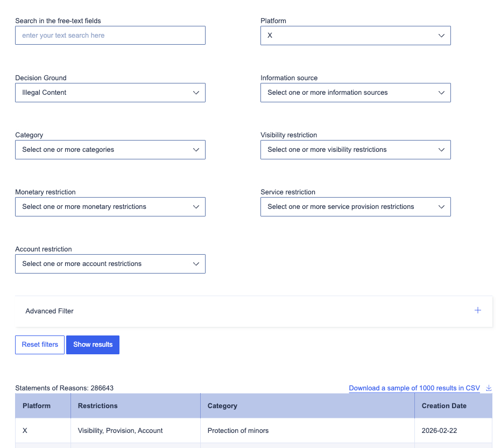Image resolution: width=501 pixels, height=448 pixels.
Task: Click the Advanced Filter panel title
Action: tap(50, 311)
